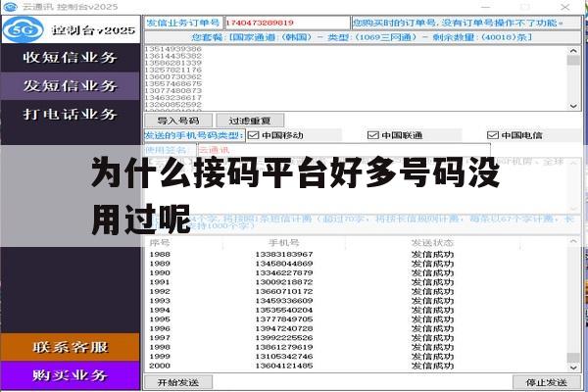Select phone number 13777849705
Viewport: 588px width, 392px height.
click(x=284, y=319)
